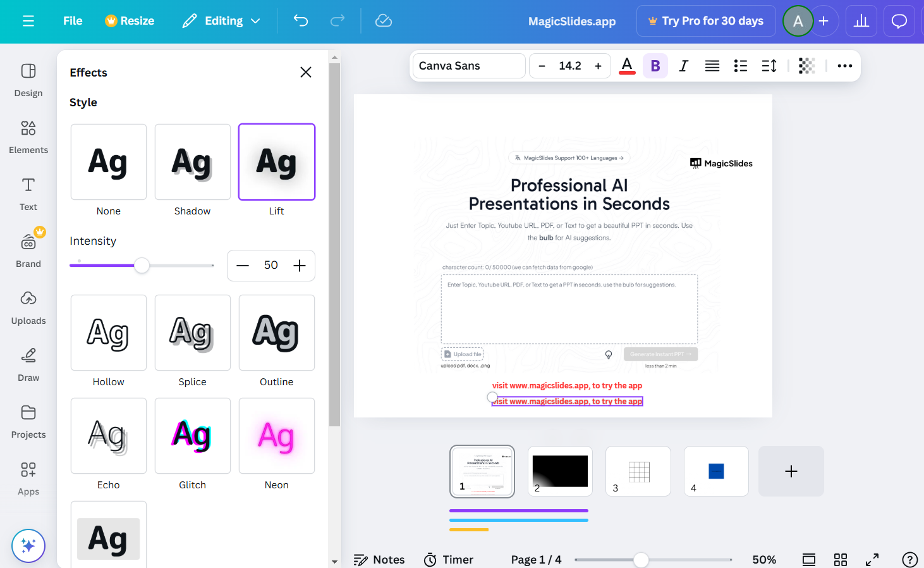Increase intensity with the plus button

(x=300, y=266)
